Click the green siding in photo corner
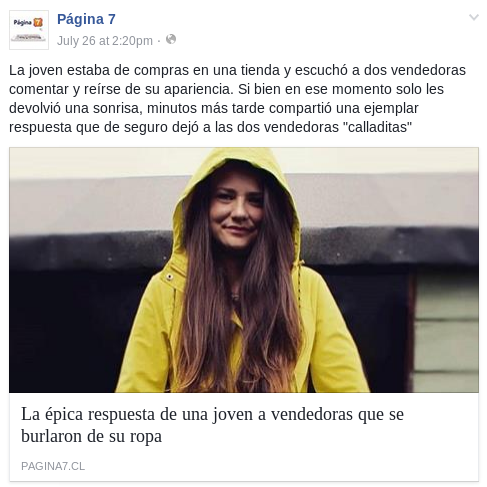Viewport: 487px width, 487px height. 446,330
